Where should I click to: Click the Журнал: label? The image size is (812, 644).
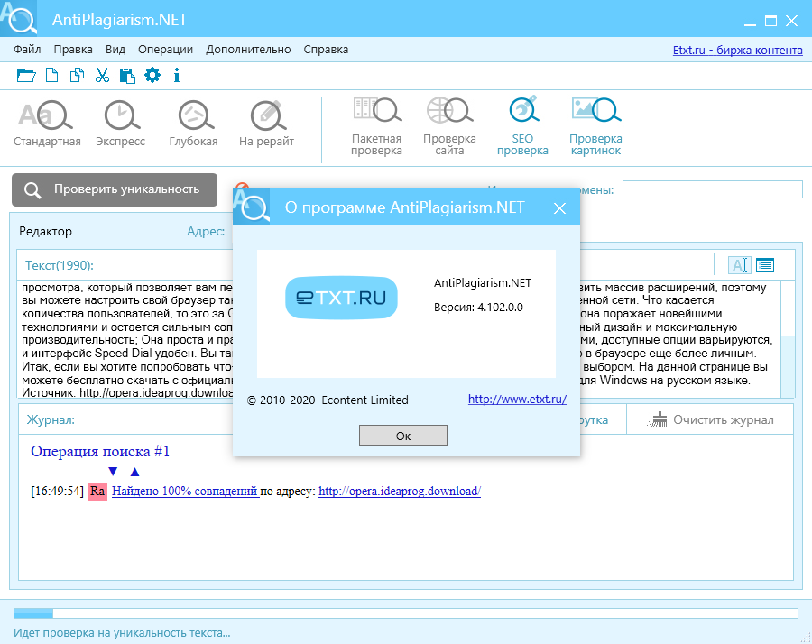tap(51, 419)
